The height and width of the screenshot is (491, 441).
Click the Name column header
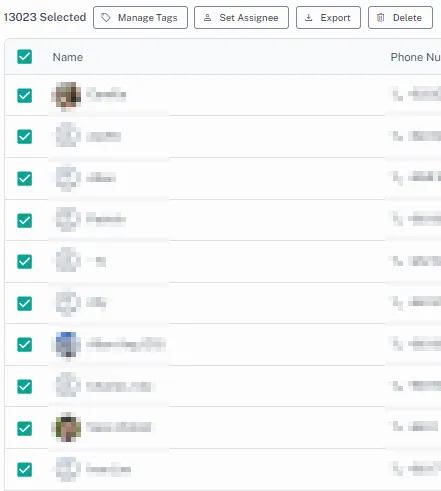[68, 57]
